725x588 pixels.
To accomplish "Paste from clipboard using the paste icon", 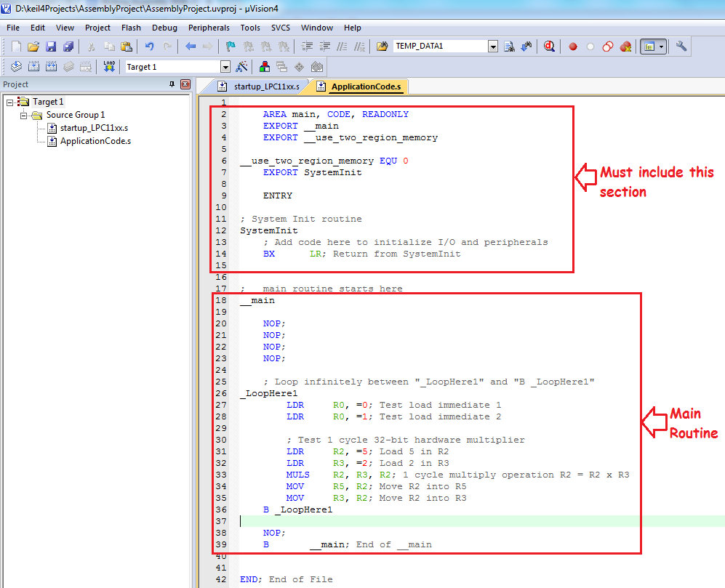I will tap(127, 47).
